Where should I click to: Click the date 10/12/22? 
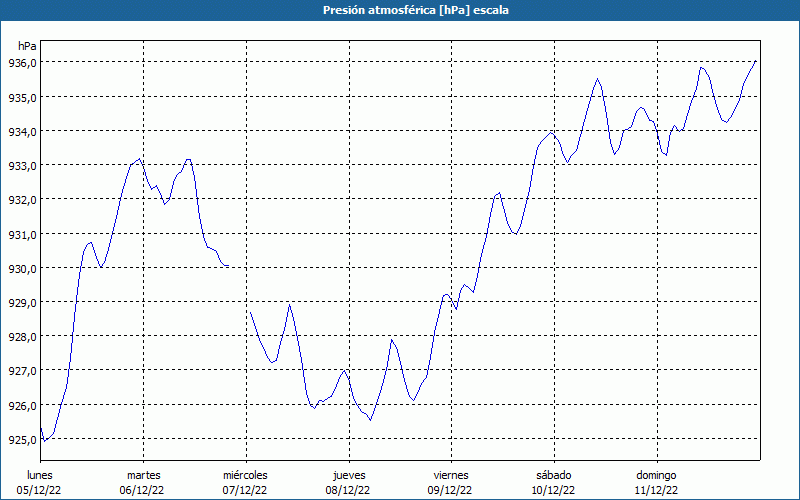[x=553, y=490]
